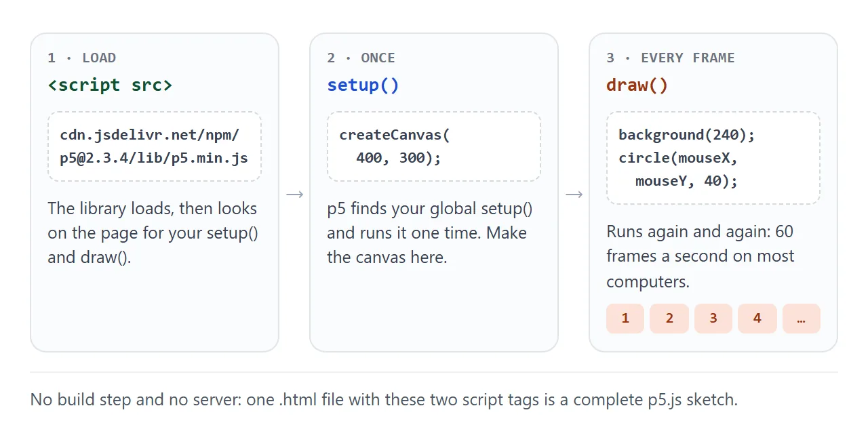Screen dimensions: 868x446
Task: Click the "The library loads" description text
Action: [153, 233]
